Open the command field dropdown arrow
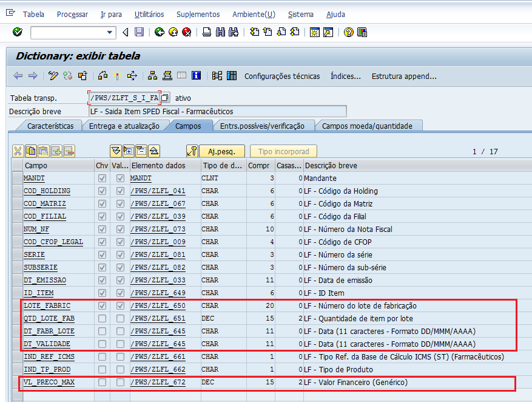 [110, 32]
